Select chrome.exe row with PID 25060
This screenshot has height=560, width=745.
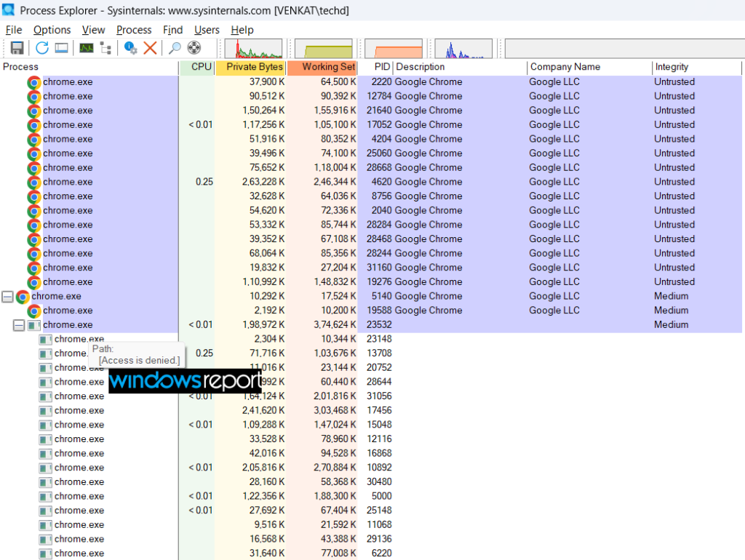pos(370,153)
